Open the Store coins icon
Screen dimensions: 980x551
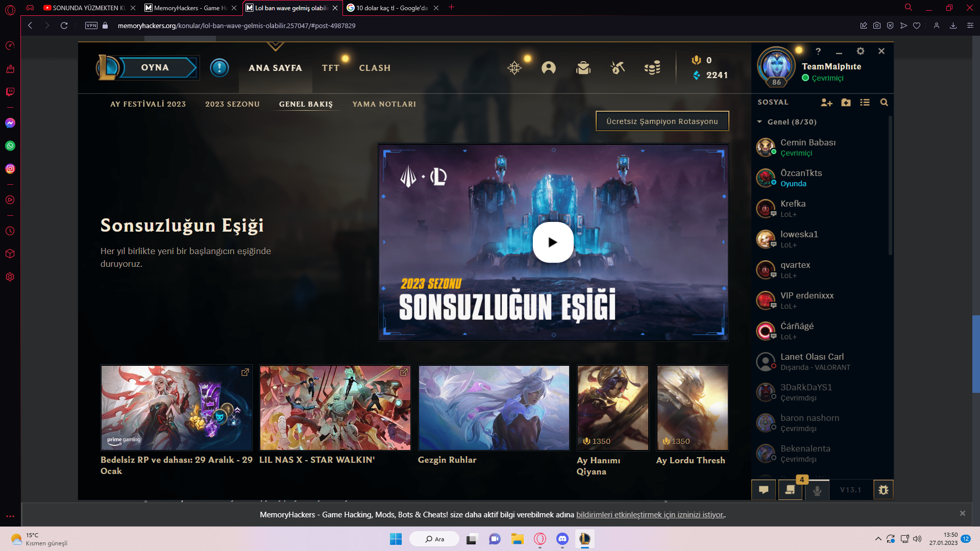[x=652, y=68]
